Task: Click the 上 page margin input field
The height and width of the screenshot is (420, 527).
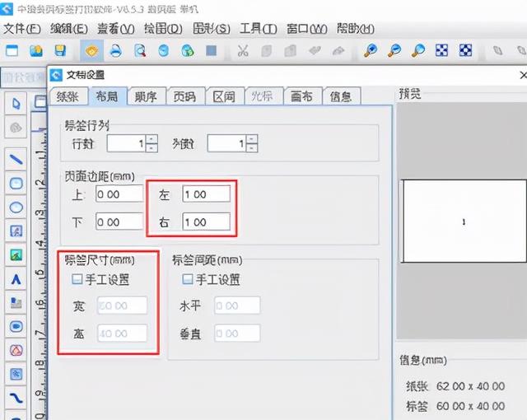Action: [x=119, y=194]
